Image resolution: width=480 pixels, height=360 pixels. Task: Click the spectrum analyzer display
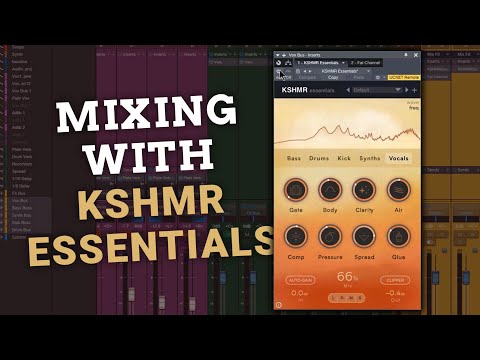347,123
